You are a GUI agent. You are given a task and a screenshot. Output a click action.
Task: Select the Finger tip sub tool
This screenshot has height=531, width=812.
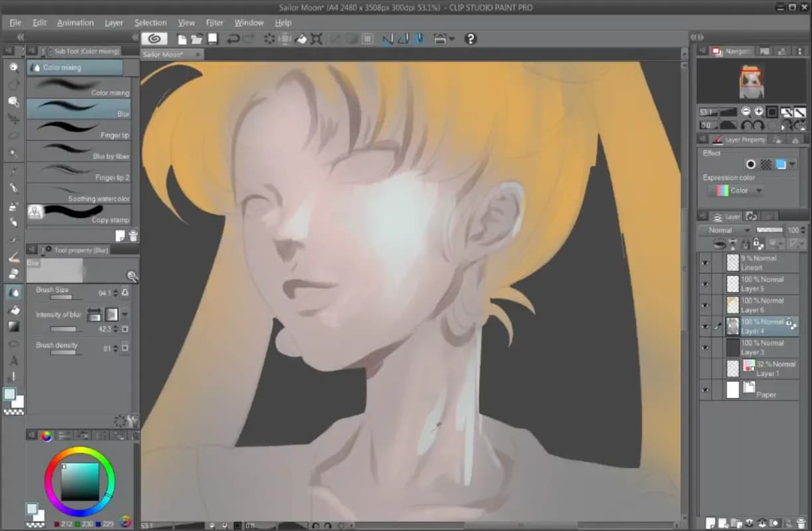78,129
